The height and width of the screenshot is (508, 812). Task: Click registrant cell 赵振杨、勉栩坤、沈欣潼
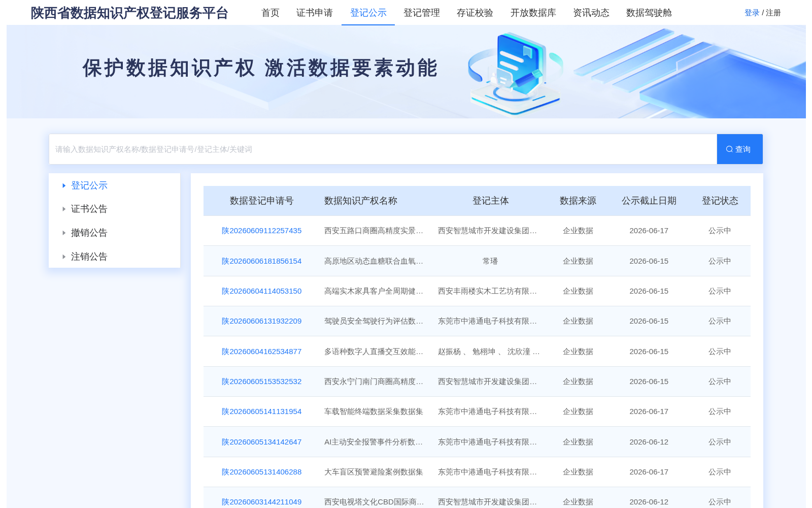(489, 352)
